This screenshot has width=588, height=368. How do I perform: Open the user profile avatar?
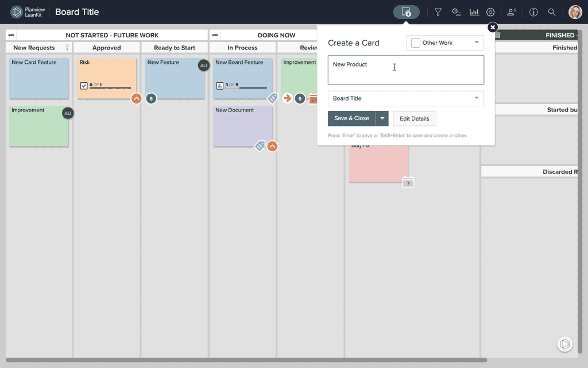click(x=575, y=12)
